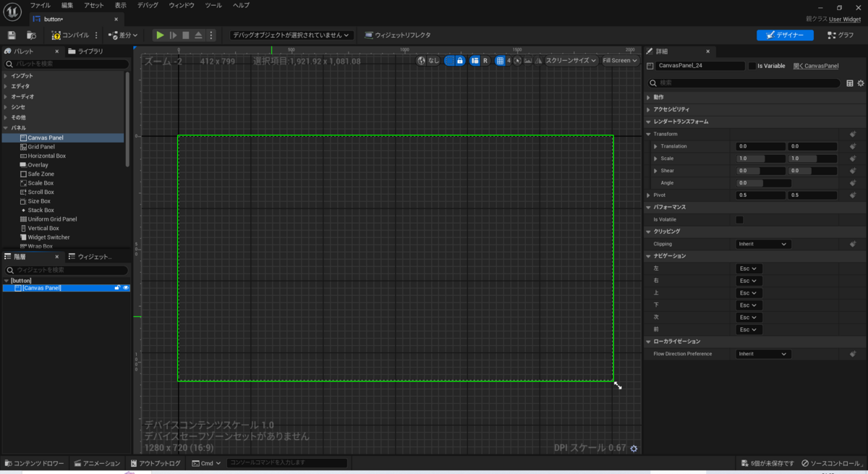Open the CanvasPanel link in details

tap(816, 66)
